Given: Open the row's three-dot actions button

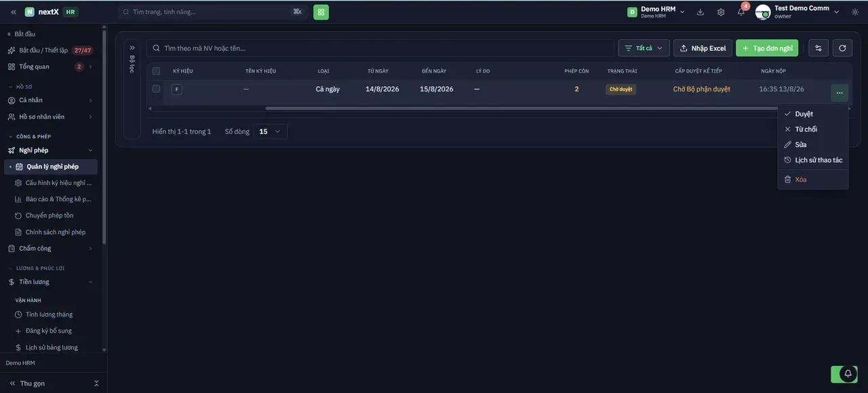Looking at the screenshot, I should point(840,93).
